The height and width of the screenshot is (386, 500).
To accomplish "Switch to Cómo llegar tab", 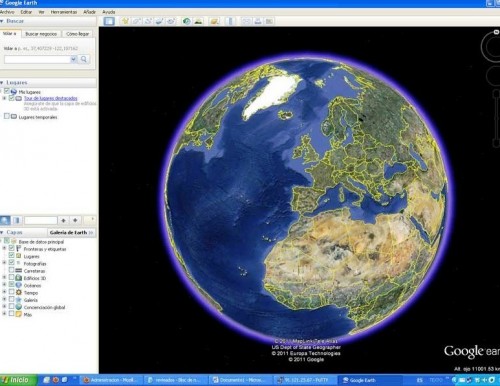I will tap(77, 34).
